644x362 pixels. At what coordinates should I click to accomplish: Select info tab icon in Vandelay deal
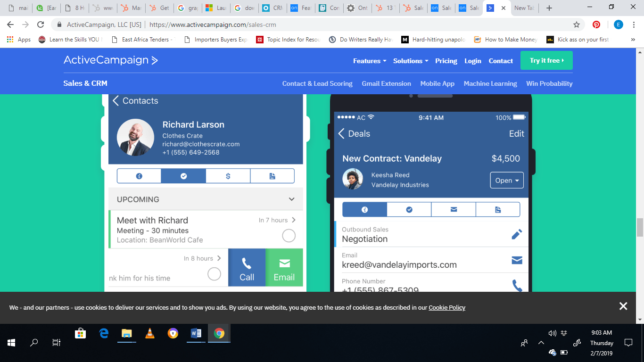coord(364,209)
